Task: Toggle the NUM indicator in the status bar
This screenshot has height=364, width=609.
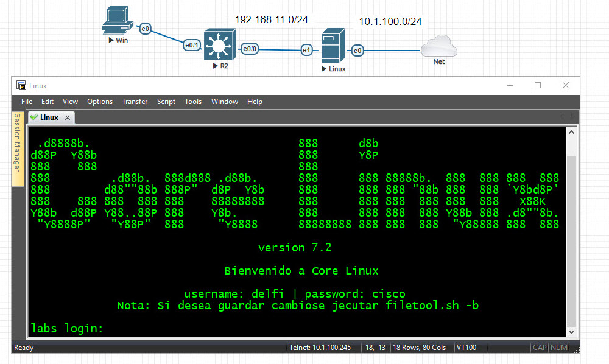Action: pos(558,348)
